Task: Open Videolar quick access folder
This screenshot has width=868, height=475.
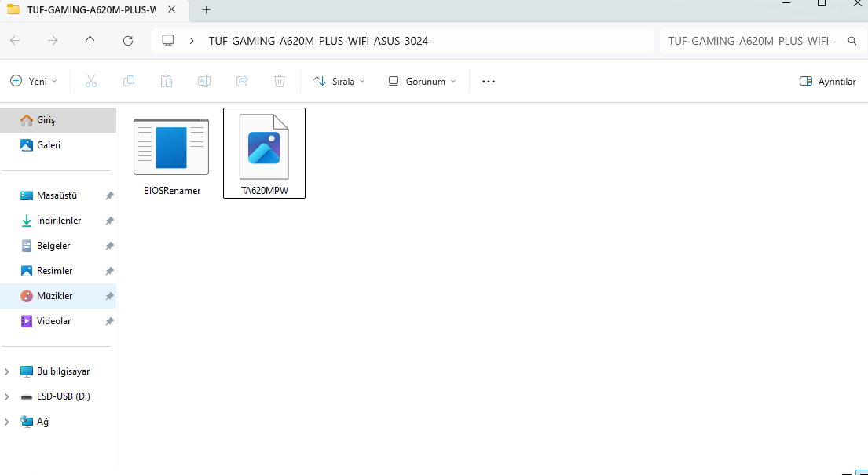Action: [53, 321]
